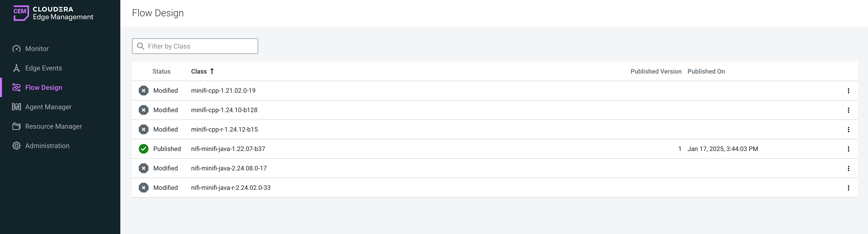Image resolution: width=868 pixels, height=234 pixels.
Task: Click the Cloudera CEM logo icon
Action: pos(21,13)
